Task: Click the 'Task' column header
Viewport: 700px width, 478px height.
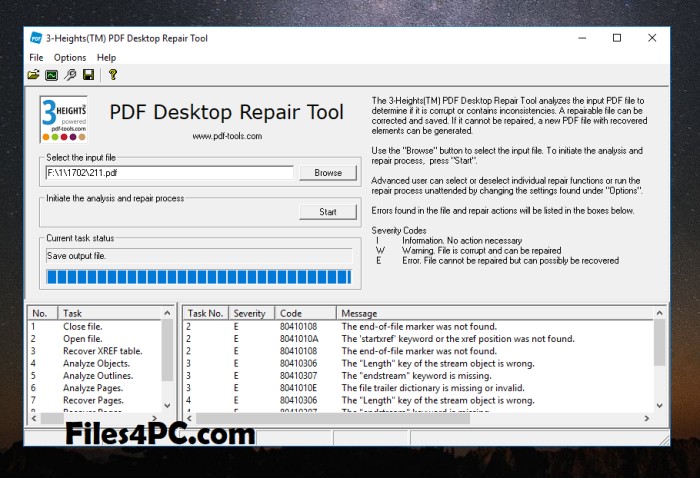Action: 109,313
